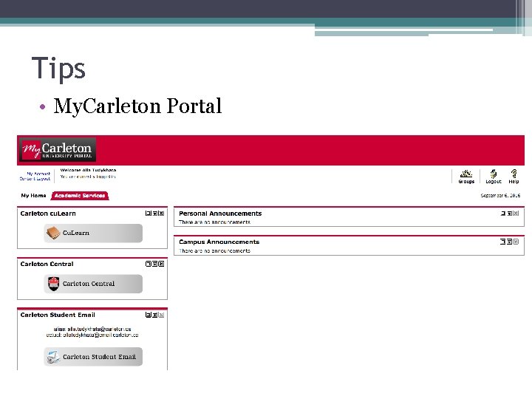
Task: Close the Carleton Student Email portlet
Action: (162, 315)
